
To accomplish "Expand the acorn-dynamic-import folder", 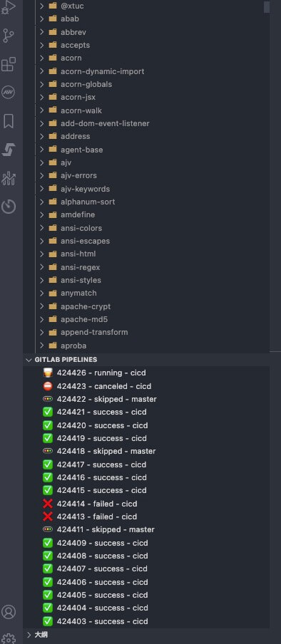I will coord(41,71).
